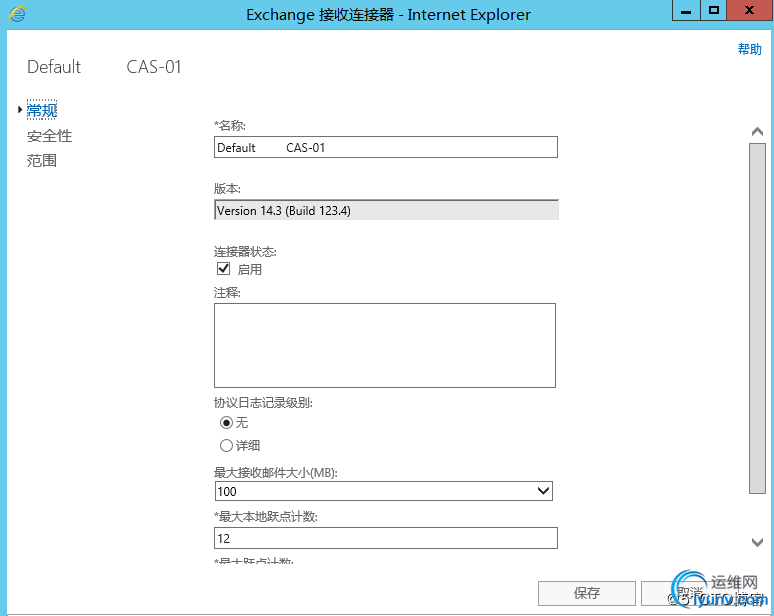Click the 连接器状态 label text

pos(245,252)
